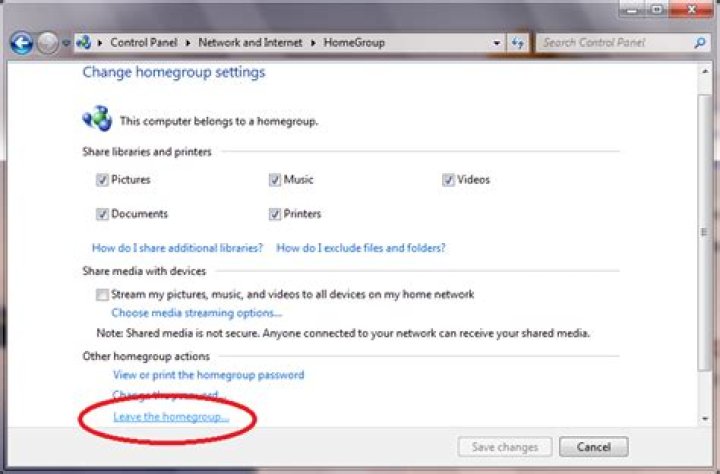Open address bar history dropdown
This screenshot has width=720, height=474.
point(497,43)
